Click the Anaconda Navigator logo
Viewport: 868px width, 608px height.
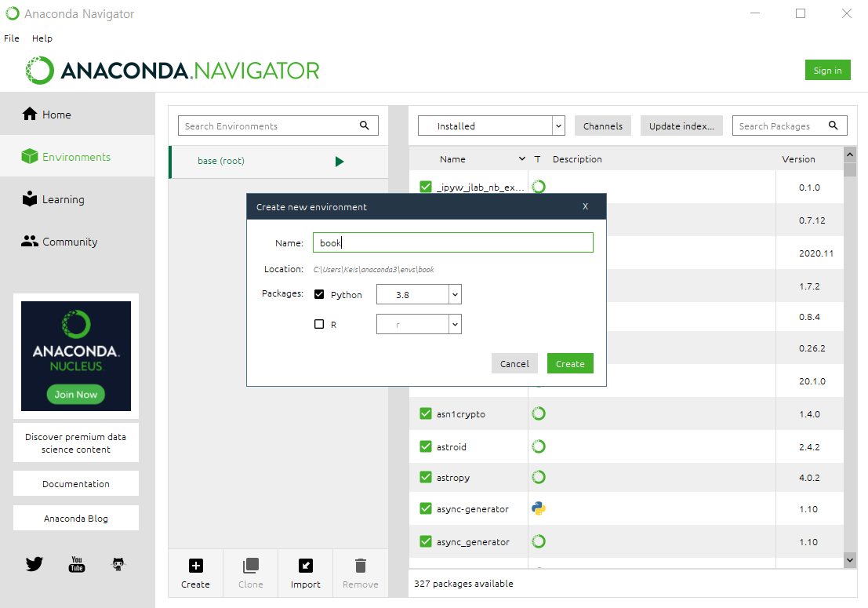(x=173, y=71)
